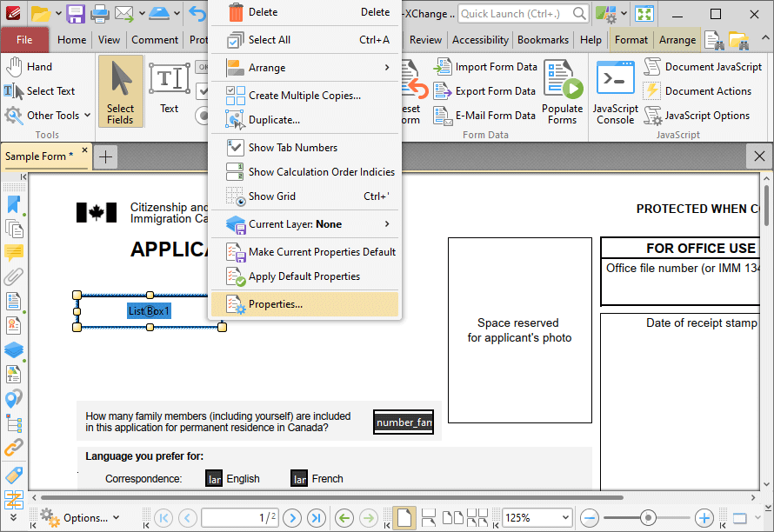The height and width of the screenshot is (532, 774).
Task: Click the Select Fields tool
Action: point(120,92)
